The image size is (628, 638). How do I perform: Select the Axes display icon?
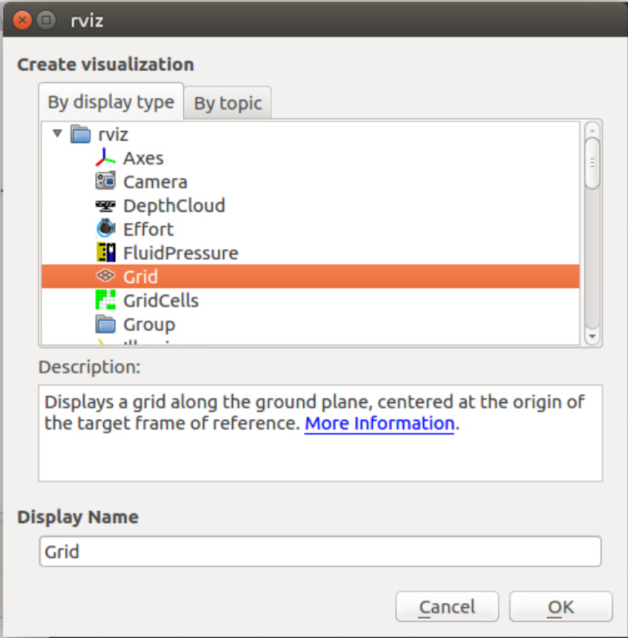click(x=105, y=158)
